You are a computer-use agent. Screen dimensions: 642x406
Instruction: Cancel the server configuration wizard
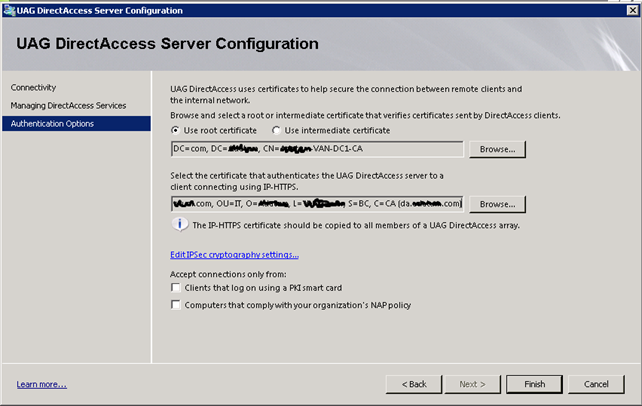coord(596,384)
